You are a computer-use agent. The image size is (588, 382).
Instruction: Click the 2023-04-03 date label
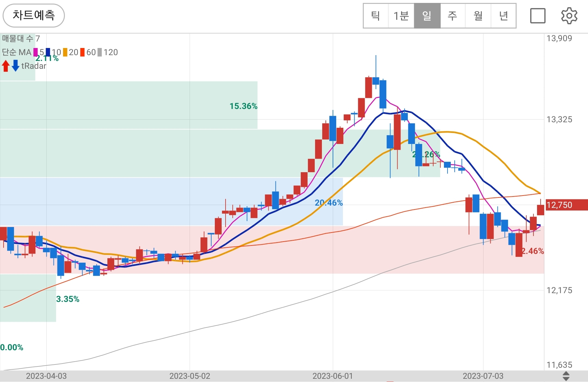[x=46, y=376]
